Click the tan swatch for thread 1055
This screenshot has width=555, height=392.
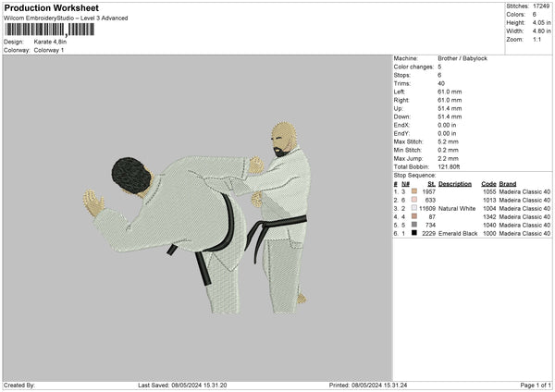click(414, 191)
